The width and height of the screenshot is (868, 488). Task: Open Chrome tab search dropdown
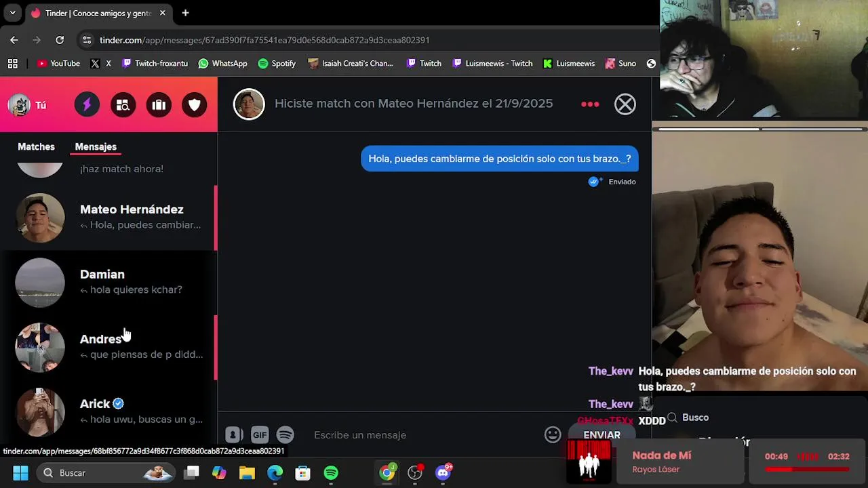click(12, 13)
